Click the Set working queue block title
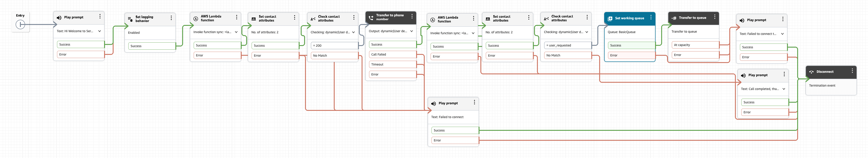The image size is (868, 158). [x=630, y=18]
